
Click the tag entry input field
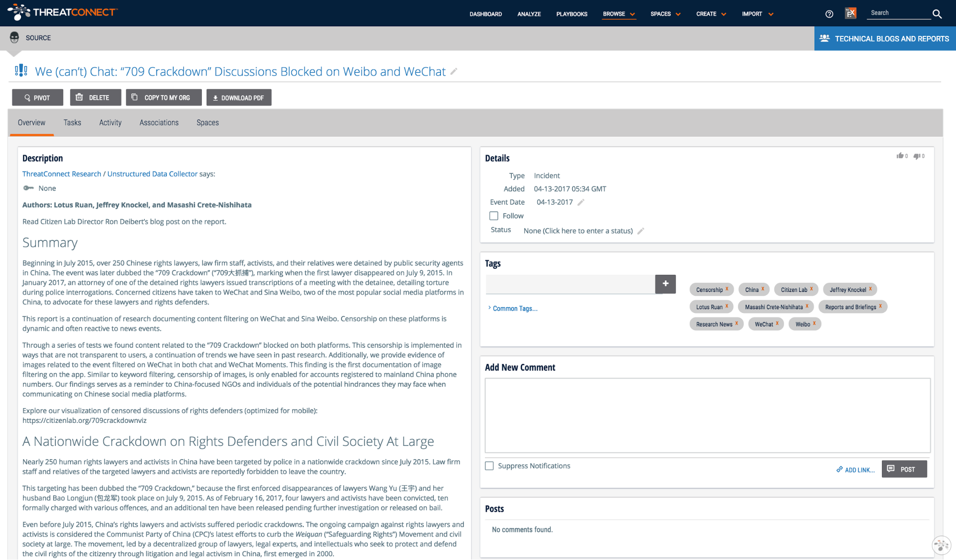(x=570, y=284)
